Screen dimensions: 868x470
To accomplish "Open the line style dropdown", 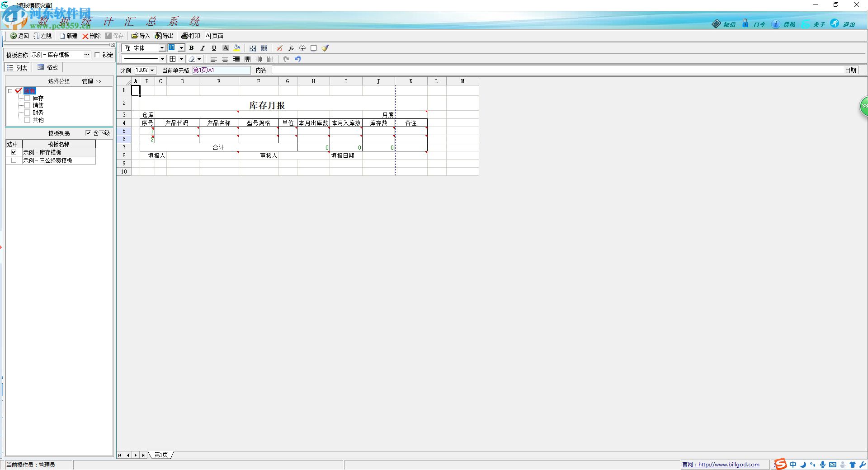I will [163, 59].
